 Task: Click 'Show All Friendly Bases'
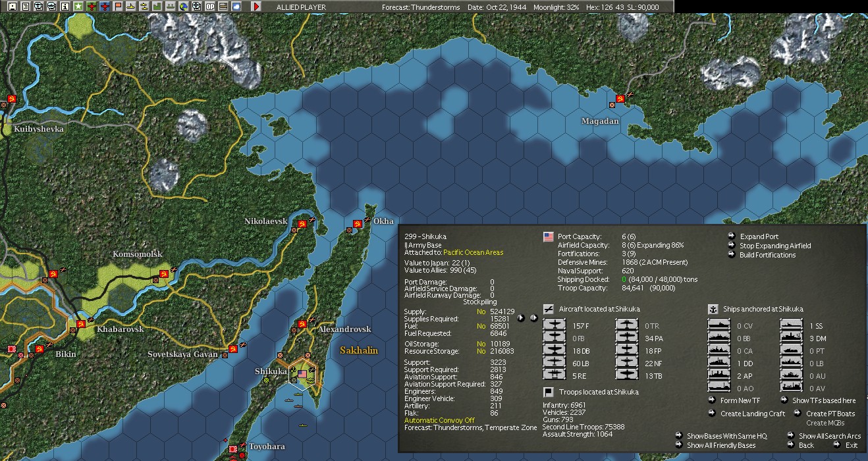pos(721,445)
